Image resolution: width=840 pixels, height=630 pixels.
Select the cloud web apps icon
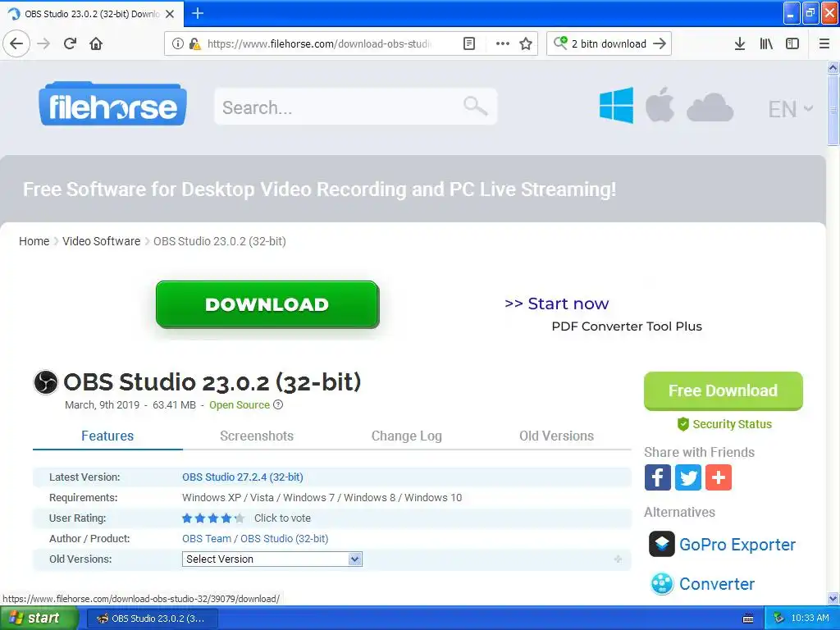coord(710,107)
